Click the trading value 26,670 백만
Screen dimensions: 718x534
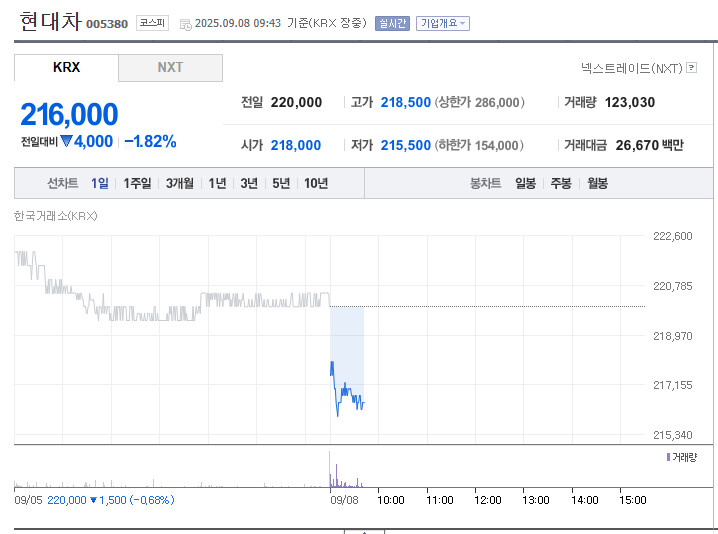pos(649,145)
